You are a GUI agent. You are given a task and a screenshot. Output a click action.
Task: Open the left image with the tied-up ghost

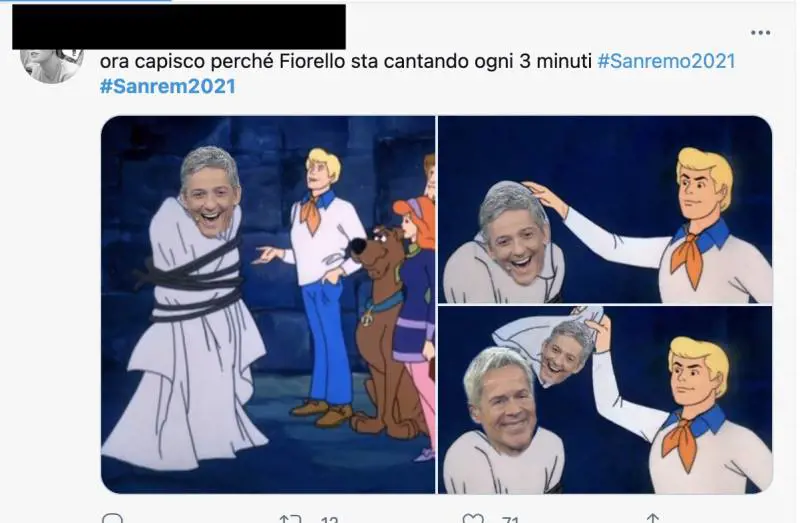(268, 305)
